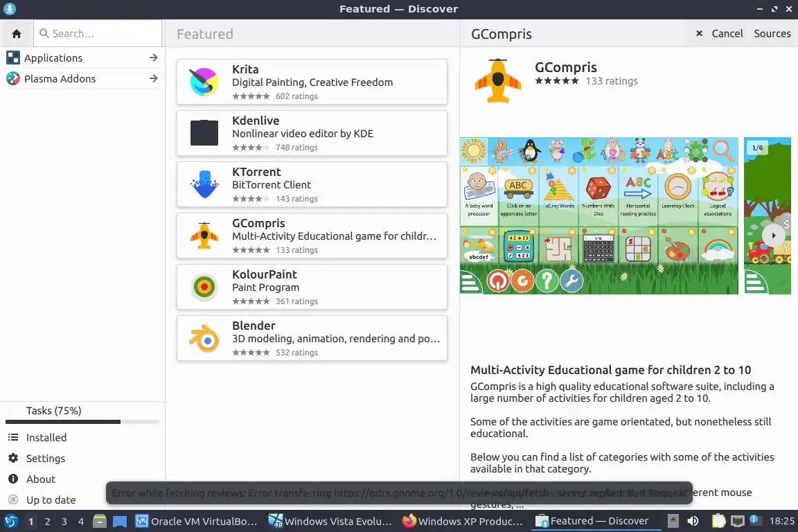Open the LXQt start menu icon

pyautogui.click(x=10, y=521)
